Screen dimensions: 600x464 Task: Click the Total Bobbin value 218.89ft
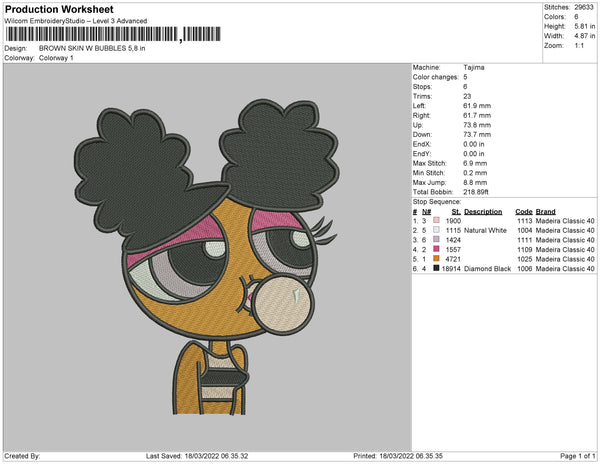[476, 192]
